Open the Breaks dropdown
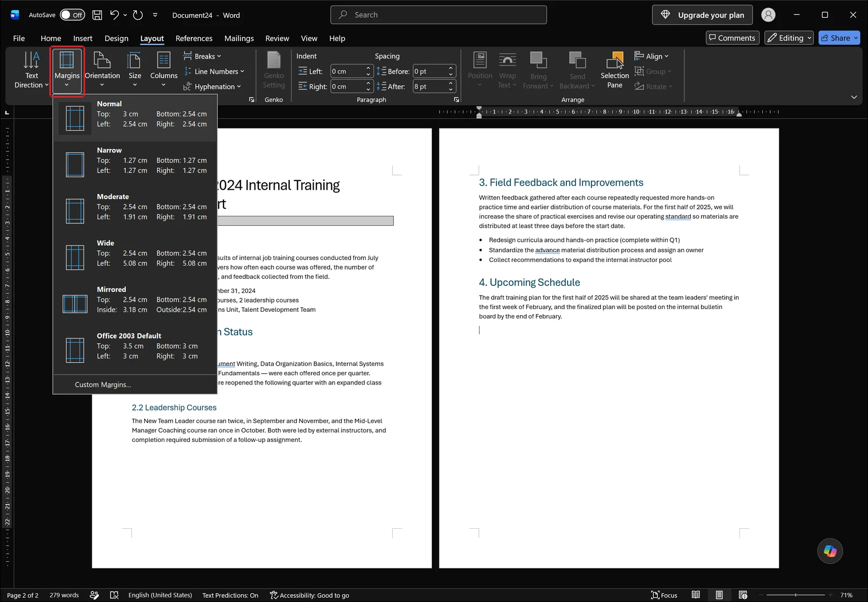The image size is (868, 602). coord(202,56)
